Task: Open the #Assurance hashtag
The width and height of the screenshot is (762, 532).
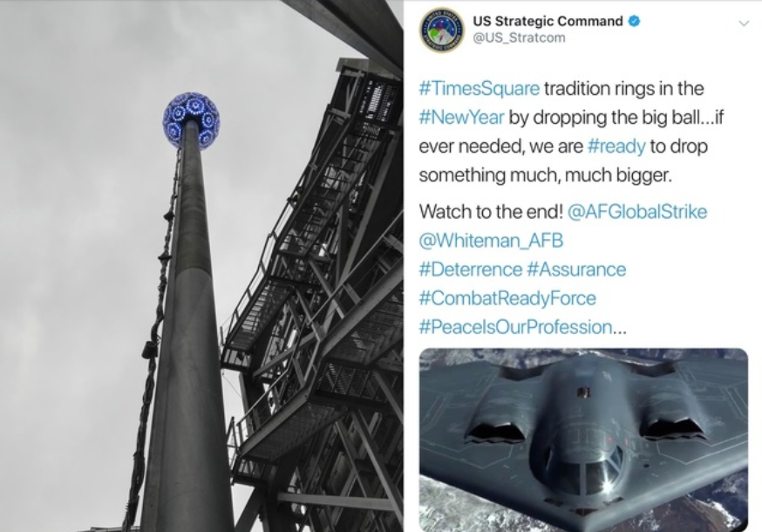Action: pyautogui.click(x=576, y=269)
